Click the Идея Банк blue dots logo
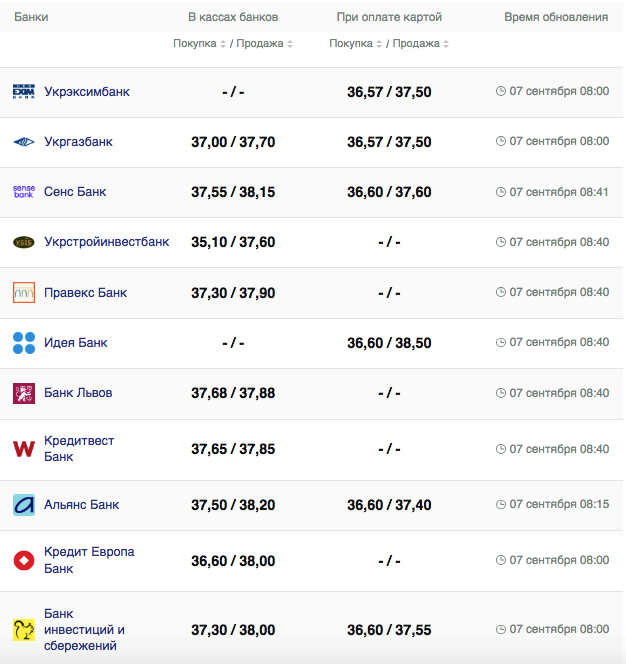Screen dimensions: 626x664 [24, 343]
